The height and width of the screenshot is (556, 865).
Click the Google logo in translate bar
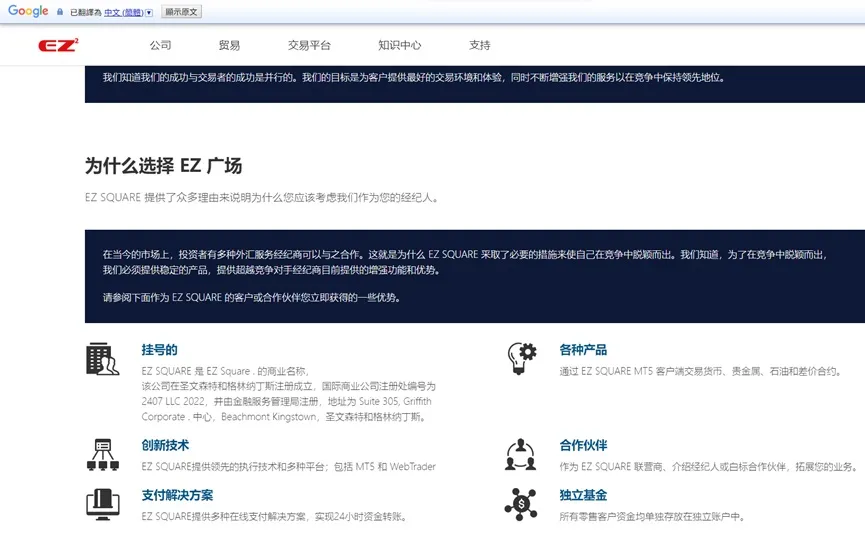pos(28,11)
